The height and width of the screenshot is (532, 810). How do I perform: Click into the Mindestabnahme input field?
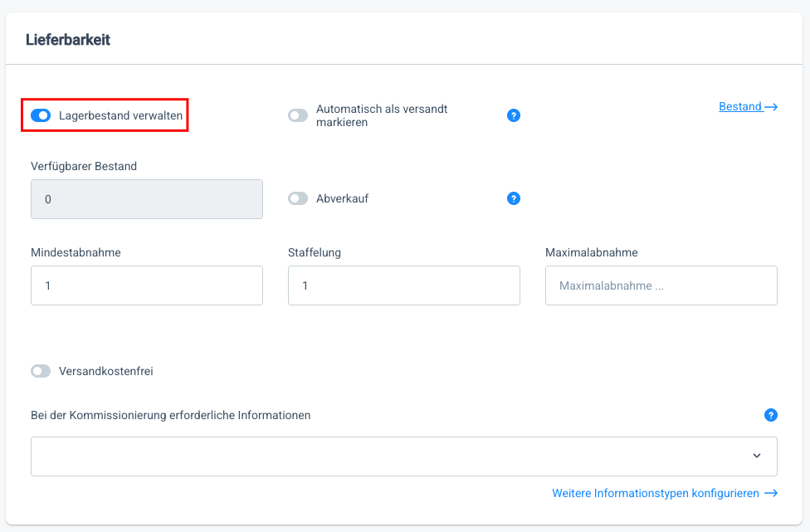pyautogui.click(x=147, y=286)
